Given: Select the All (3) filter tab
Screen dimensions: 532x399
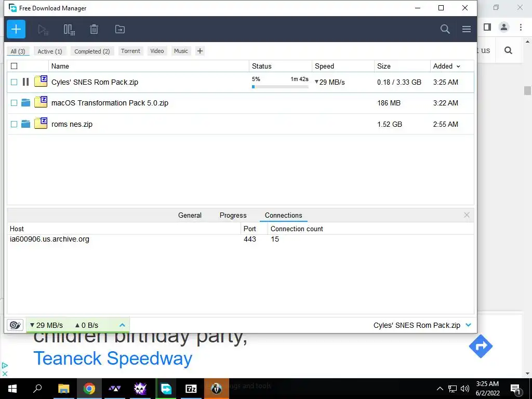Looking at the screenshot, I should (x=18, y=51).
